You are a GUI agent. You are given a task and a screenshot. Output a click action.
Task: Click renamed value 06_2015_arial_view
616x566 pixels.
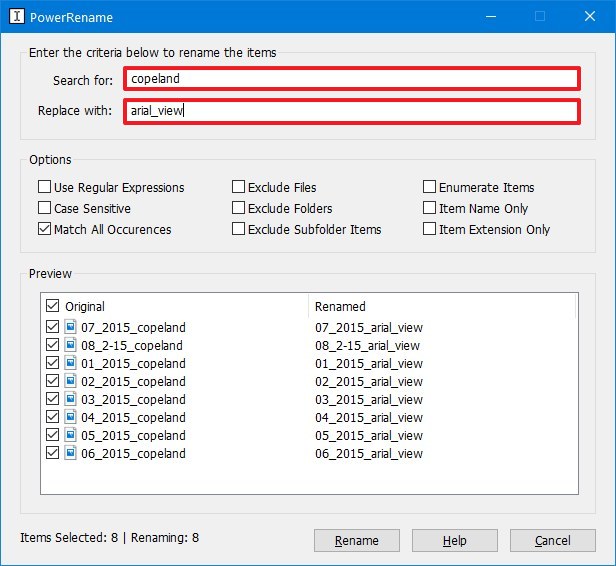click(x=369, y=454)
